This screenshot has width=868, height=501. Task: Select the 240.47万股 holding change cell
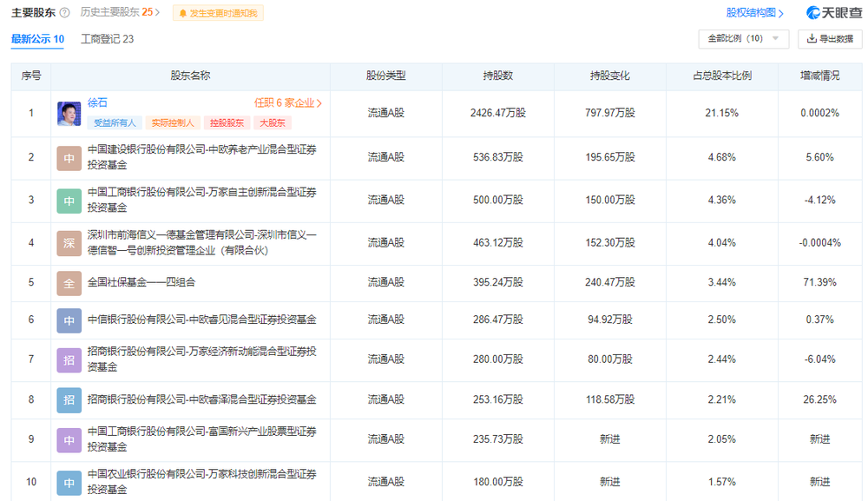coord(609,282)
